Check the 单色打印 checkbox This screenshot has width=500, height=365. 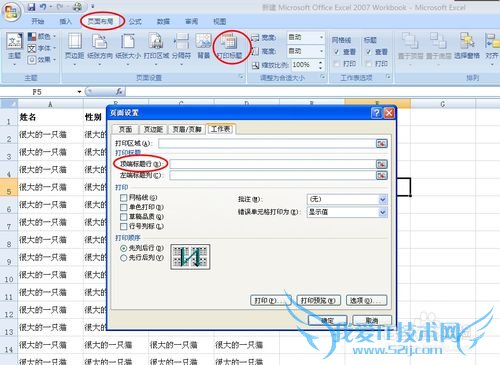pos(124,207)
